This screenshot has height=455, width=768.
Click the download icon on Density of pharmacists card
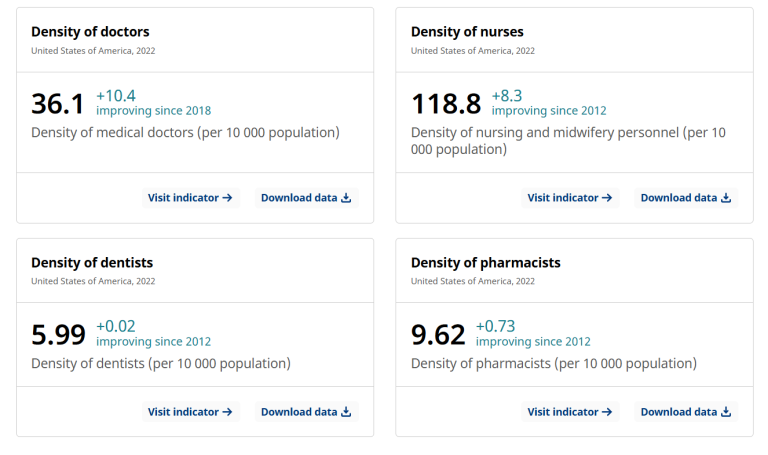pyautogui.click(x=726, y=412)
